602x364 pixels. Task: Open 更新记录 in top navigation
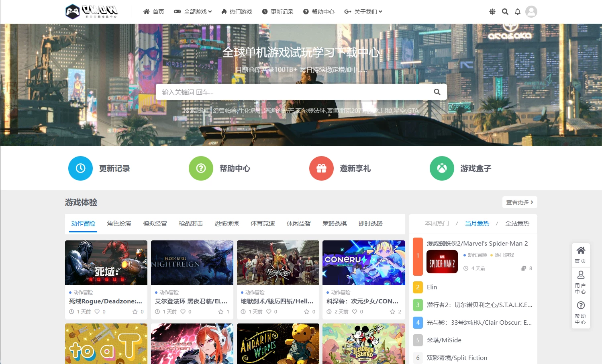click(278, 12)
